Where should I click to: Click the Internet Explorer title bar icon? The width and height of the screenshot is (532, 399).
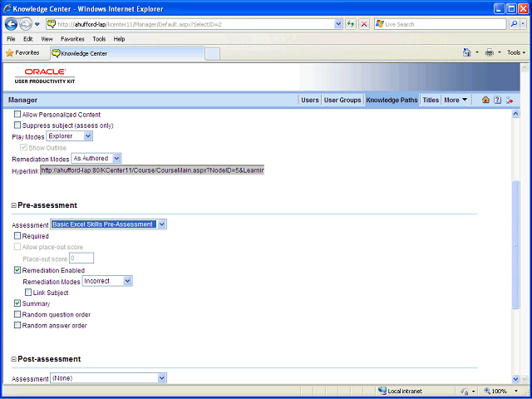point(7,8)
